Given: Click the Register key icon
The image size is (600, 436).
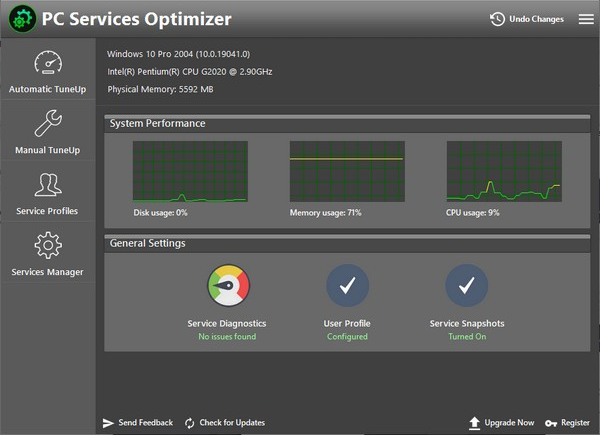Looking at the screenshot, I should coord(551,423).
